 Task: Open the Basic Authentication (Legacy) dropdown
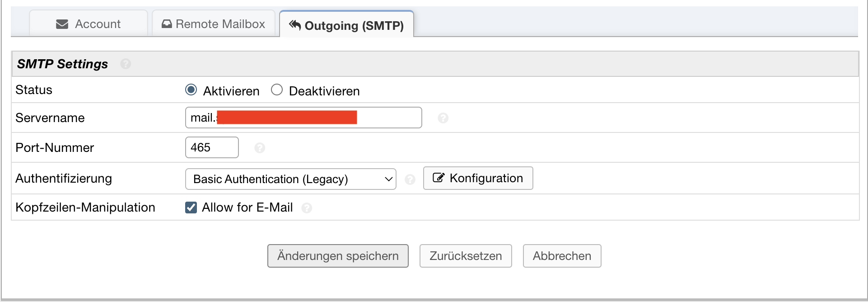tap(290, 179)
